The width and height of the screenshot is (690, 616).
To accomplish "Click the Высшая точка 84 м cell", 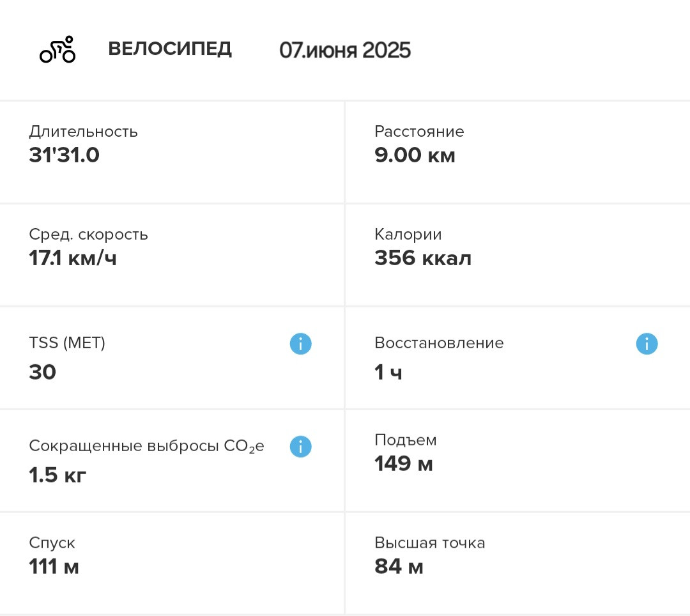I will [518, 564].
